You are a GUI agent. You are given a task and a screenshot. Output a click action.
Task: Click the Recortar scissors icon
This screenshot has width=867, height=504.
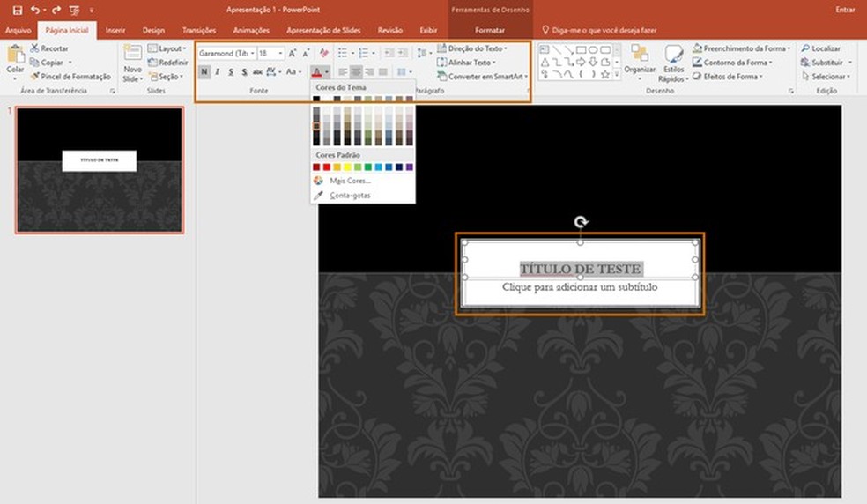34,48
